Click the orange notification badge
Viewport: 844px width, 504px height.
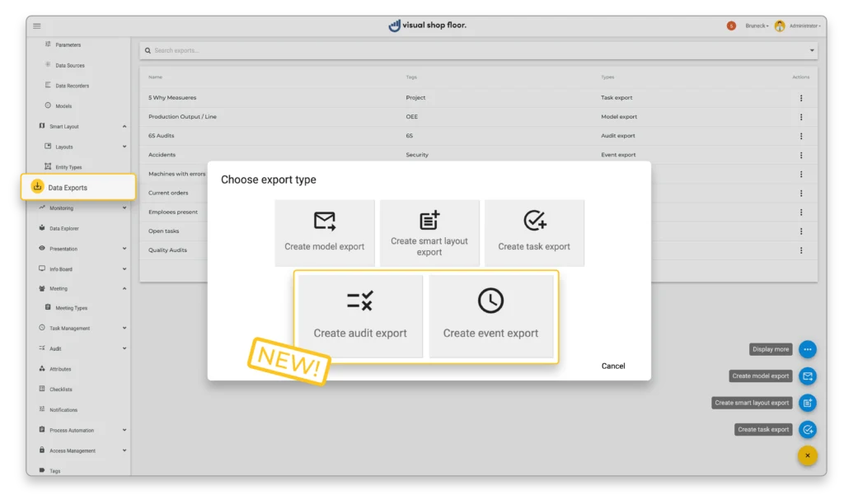[x=731, y=26]
